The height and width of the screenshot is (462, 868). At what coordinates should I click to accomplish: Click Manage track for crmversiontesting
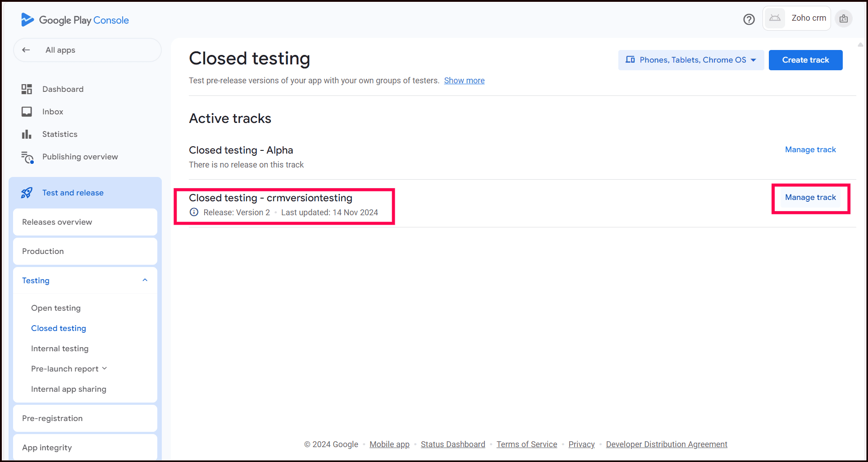pos(810,197)
